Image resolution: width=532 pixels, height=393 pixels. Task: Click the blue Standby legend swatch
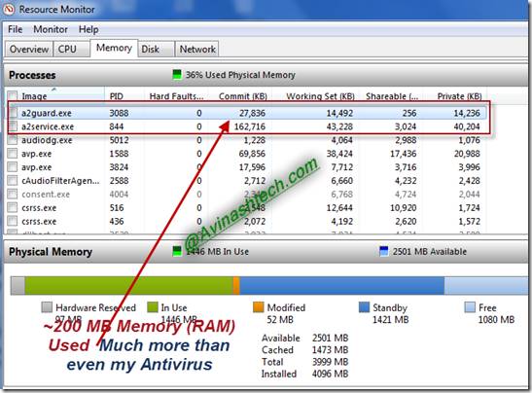point(364,307)
